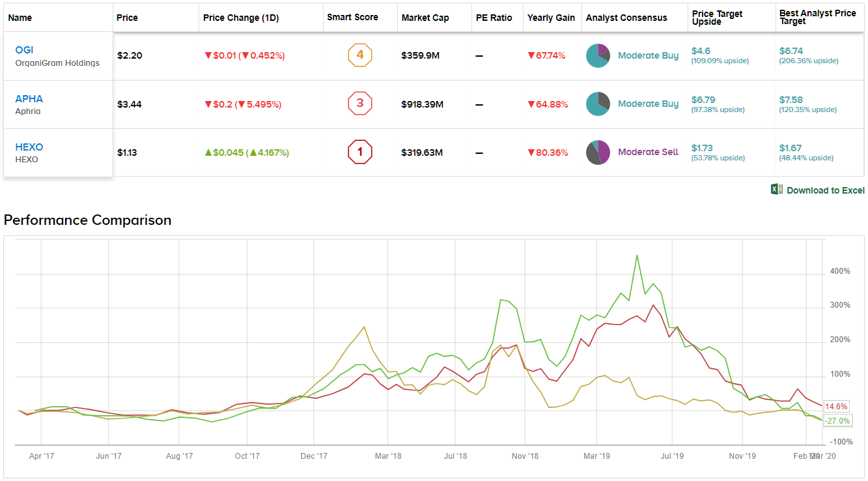The width and height of the screenshot is (868, 481).
Task: Click the OGI analyst consensus pie chart
Action: [598, 55]
